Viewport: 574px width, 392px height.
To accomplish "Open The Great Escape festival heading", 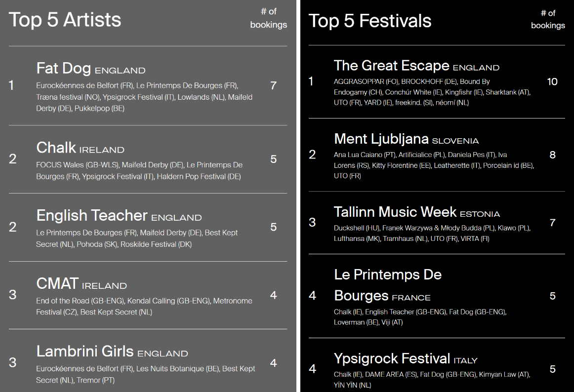I will (x=416, y=66).
